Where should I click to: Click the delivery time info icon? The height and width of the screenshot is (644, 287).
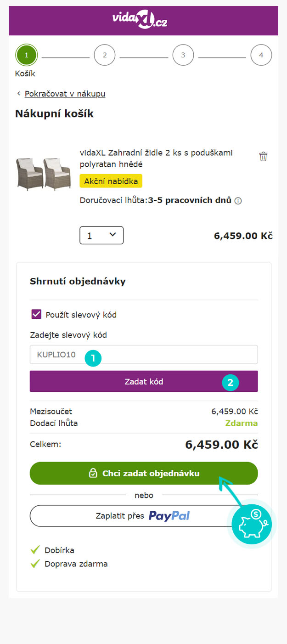[238, 201]
